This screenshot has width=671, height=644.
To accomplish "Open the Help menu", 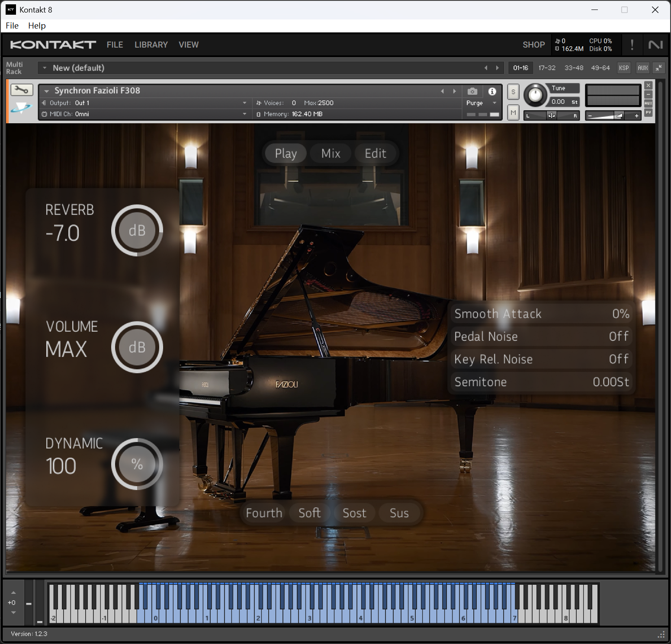I will coord(37,26).
